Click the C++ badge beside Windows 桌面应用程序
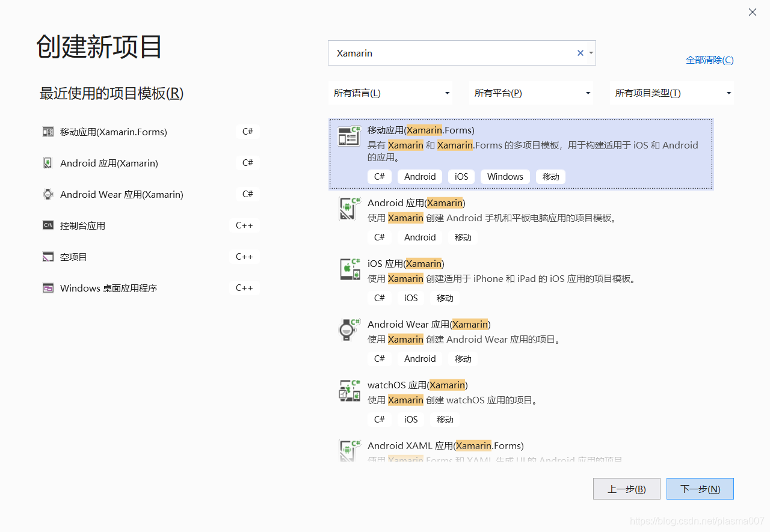The image size is (770, 532). [244, 288]
